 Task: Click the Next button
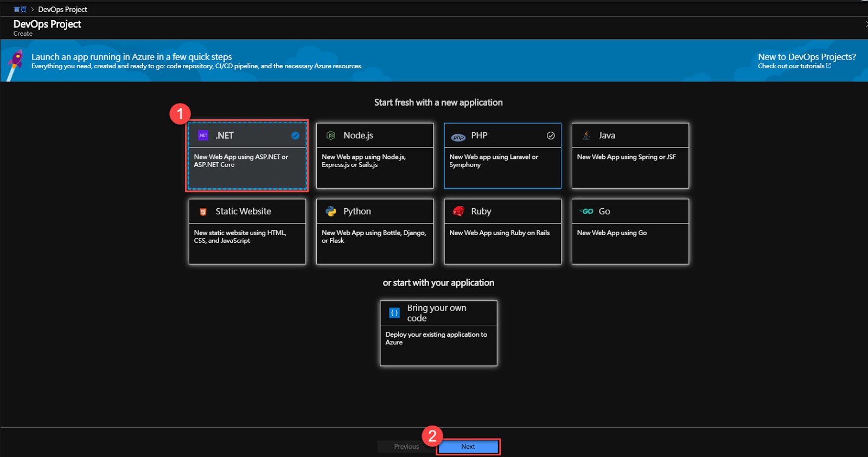pyautogui.click(x=468, y=447)
